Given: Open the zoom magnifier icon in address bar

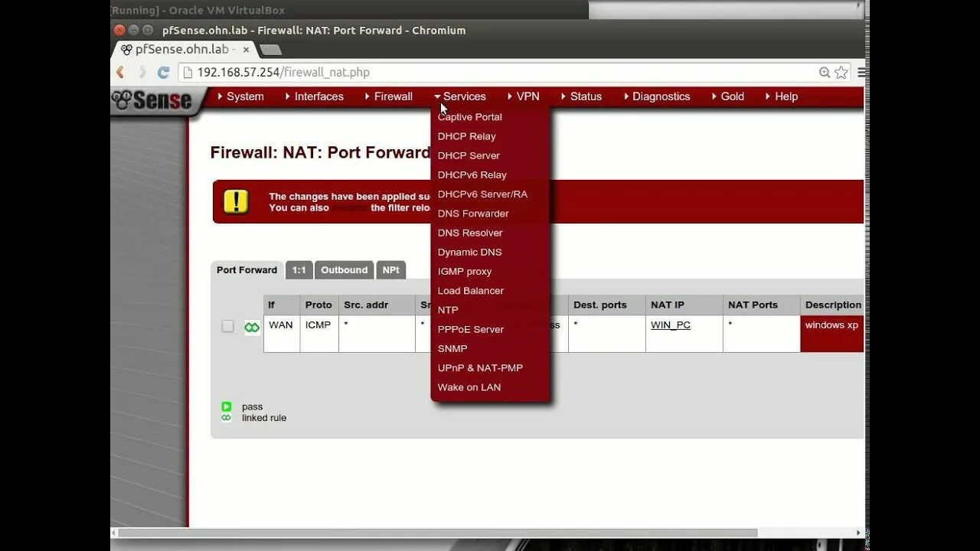Looking at the screenshot, I should coord(825,72).
